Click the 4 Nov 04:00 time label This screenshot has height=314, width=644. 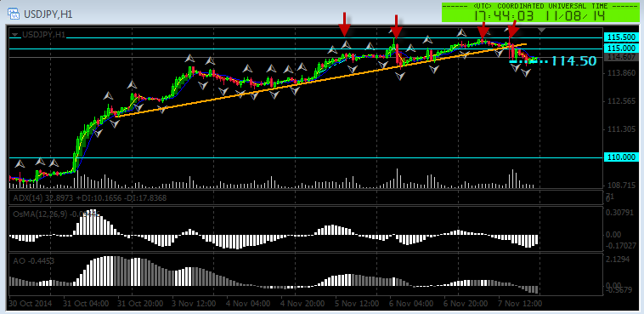[x=248, y=304]
